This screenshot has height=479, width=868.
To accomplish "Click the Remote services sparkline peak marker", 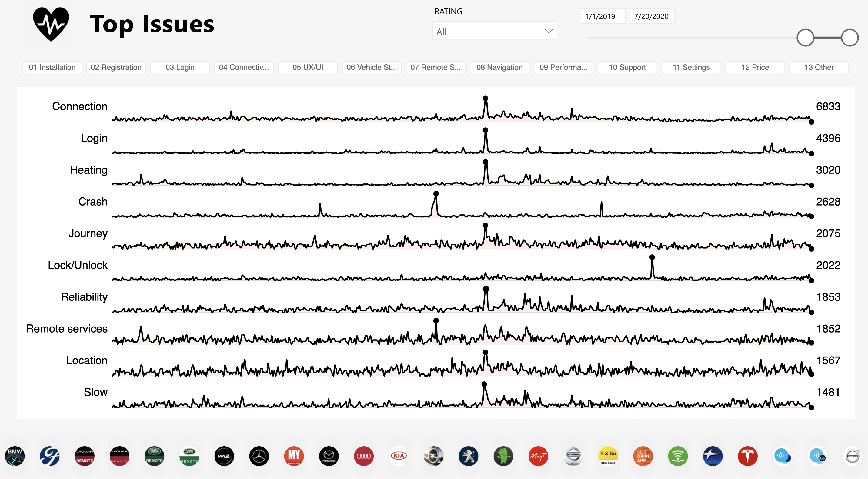I will click(x=436, y=320).
